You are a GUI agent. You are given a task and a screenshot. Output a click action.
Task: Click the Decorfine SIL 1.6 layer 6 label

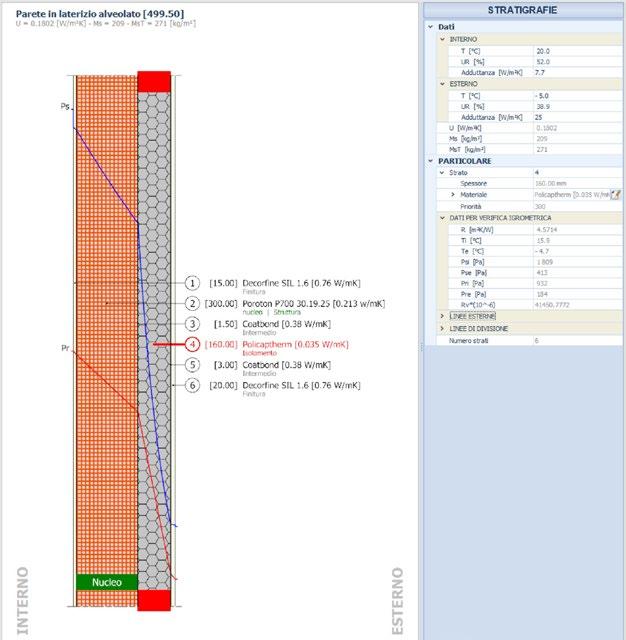click(301, 385)
